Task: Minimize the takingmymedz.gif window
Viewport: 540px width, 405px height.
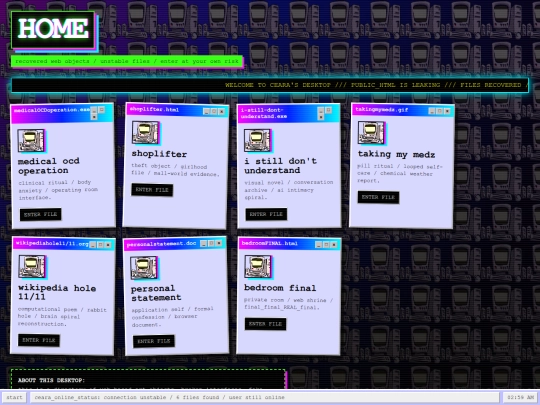Action: 432,111
